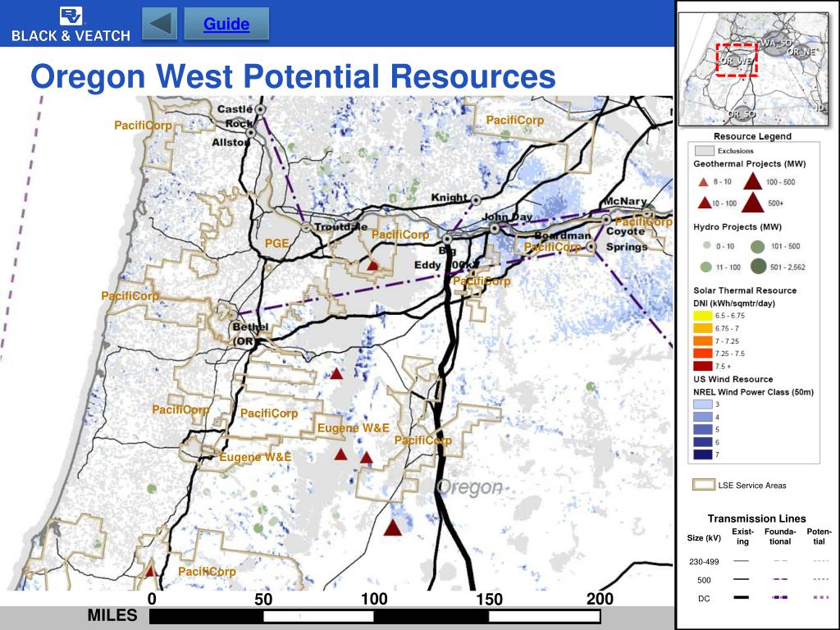Screen dimensions: 840x630
Task: Click the Bethel (OR) map label
Action: [x=250, y=334]
